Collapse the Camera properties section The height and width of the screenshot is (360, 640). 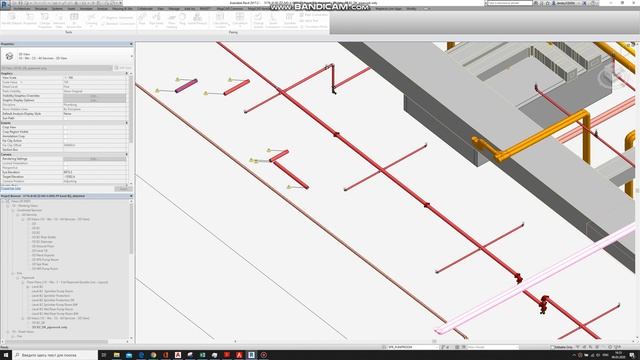(x=127, y=155)
